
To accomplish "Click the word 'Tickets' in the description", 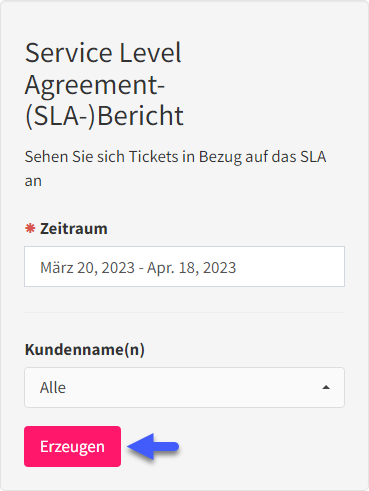I will click(x=154, y=156).
